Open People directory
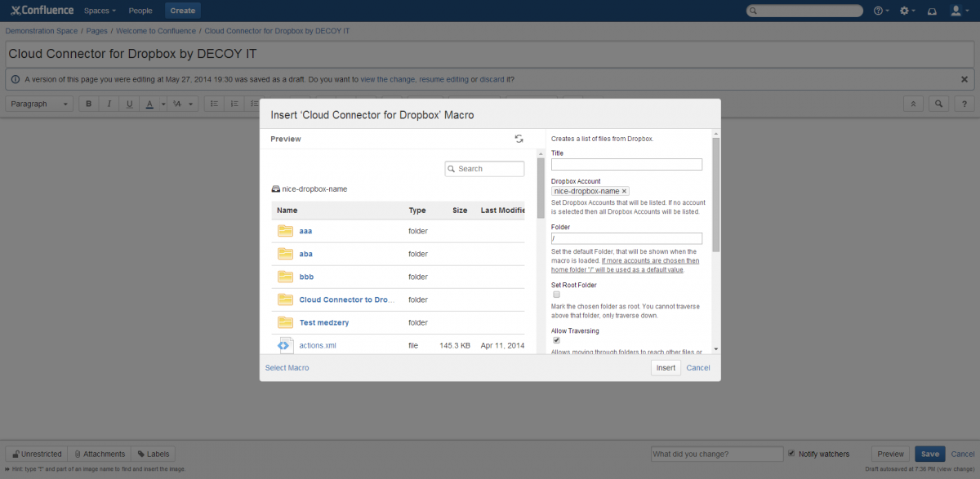The width and height of the screenshot is (980, 479). tap(140, 11)
